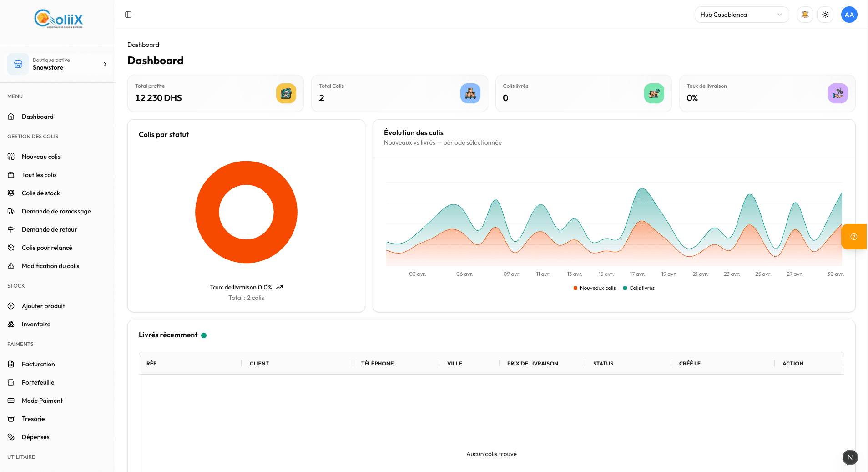Viewport: 868px width, 472px height.
Task: Go to Nouveau colis in the sidebar
Action: point(41,157)
